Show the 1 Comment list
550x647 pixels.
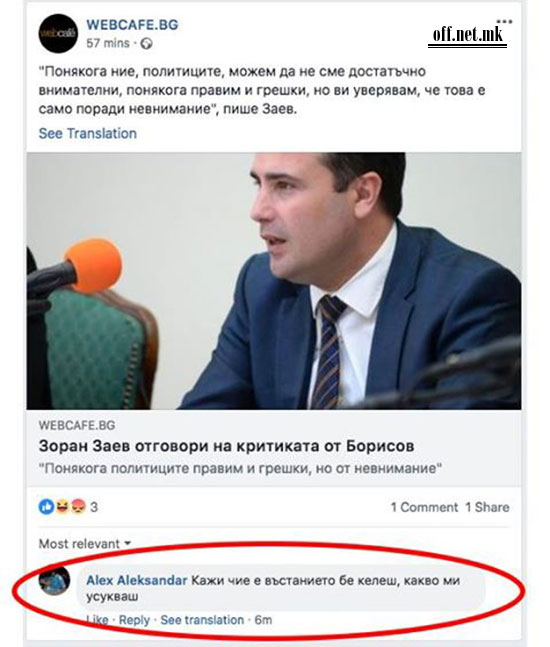click(424, 507)
